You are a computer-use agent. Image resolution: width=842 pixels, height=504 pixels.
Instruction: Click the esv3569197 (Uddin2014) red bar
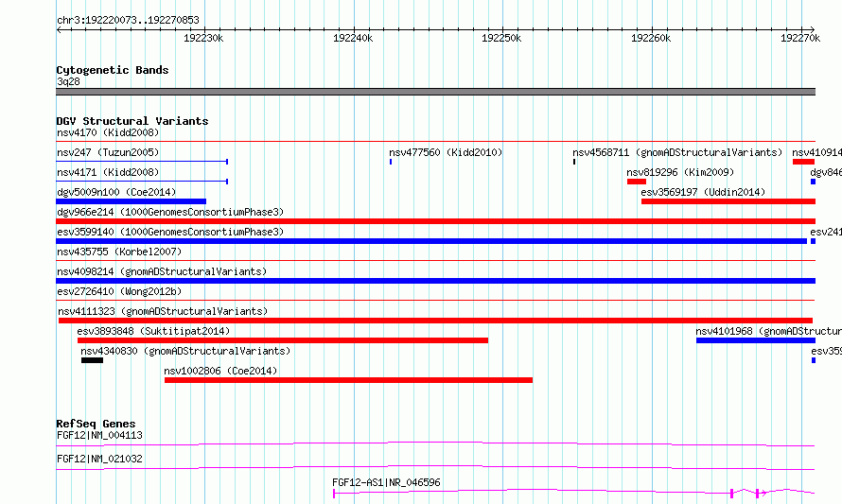[x=728, y=201]
